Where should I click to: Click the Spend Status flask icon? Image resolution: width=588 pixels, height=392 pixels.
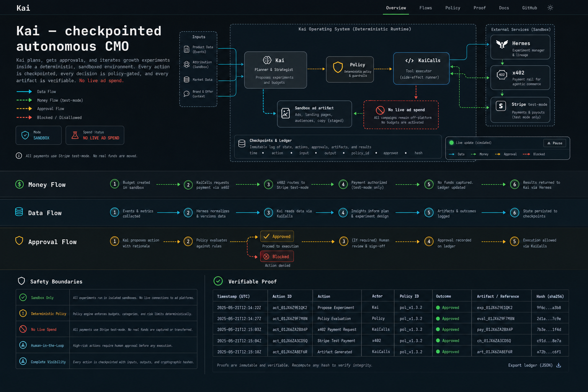[x=75, y=135]
